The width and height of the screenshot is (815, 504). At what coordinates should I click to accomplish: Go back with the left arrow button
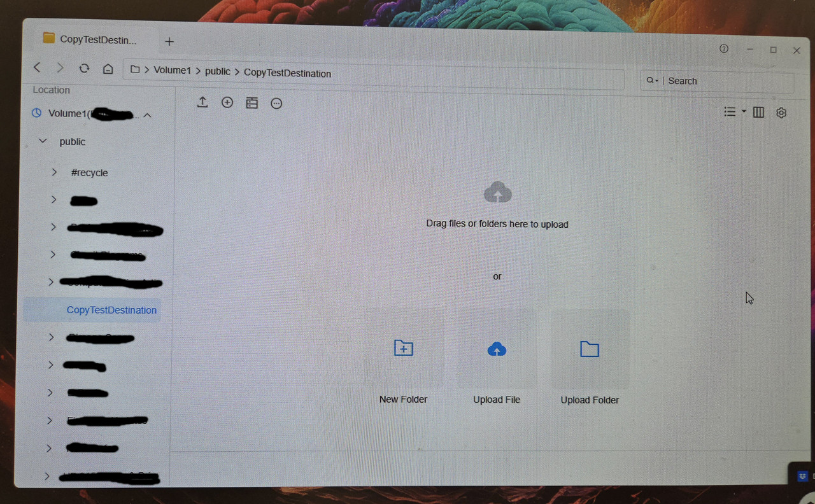(x=37, y=67)
